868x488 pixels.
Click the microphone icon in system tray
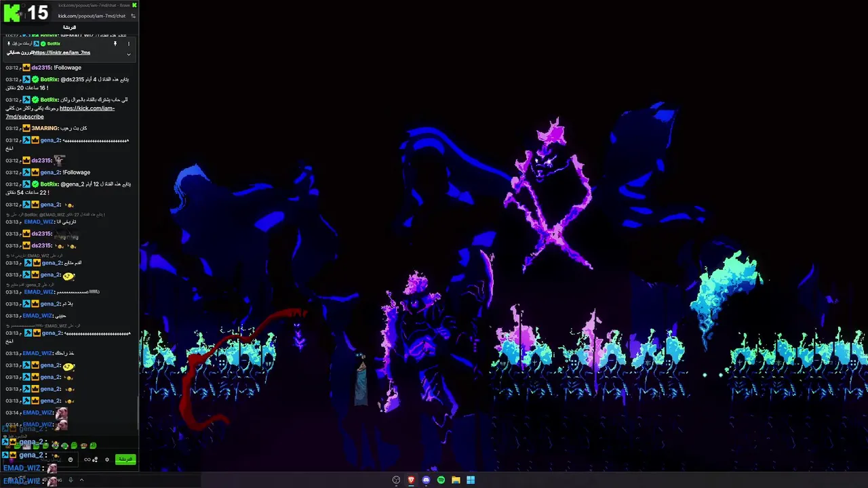coord(71,480)
